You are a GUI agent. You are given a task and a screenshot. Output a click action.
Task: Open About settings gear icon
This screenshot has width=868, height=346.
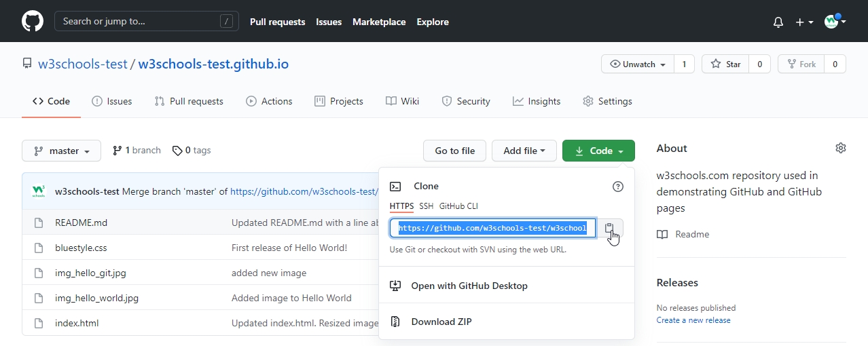(x=840, y=148)
